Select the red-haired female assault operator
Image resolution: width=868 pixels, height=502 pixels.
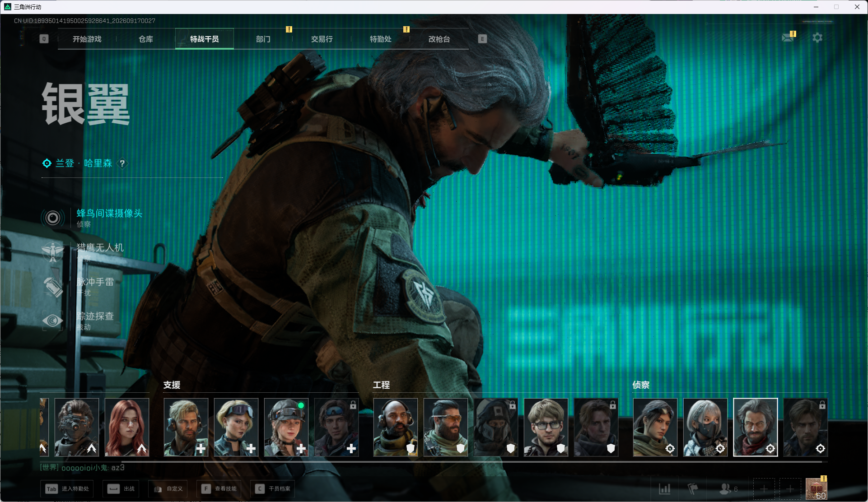coord(127,427)
